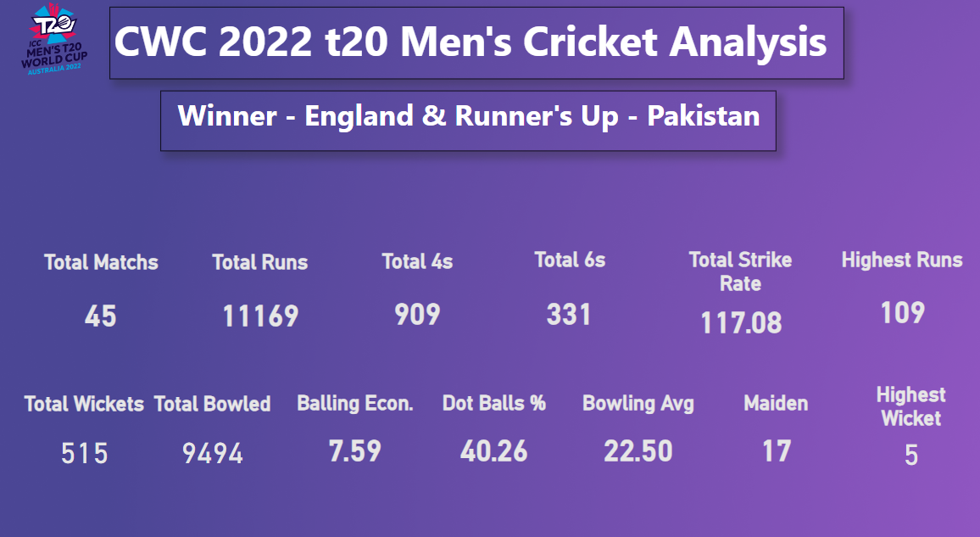This screenshot has width=980, height=537.
Task: Select the Total Strike Rate card label
Action: tap(740, 271)
